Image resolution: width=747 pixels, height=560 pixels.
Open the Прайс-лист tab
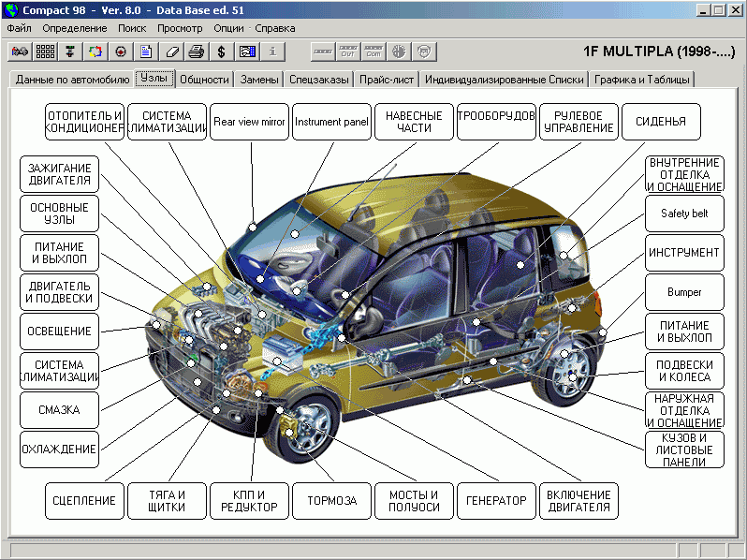tap(387, 79)
